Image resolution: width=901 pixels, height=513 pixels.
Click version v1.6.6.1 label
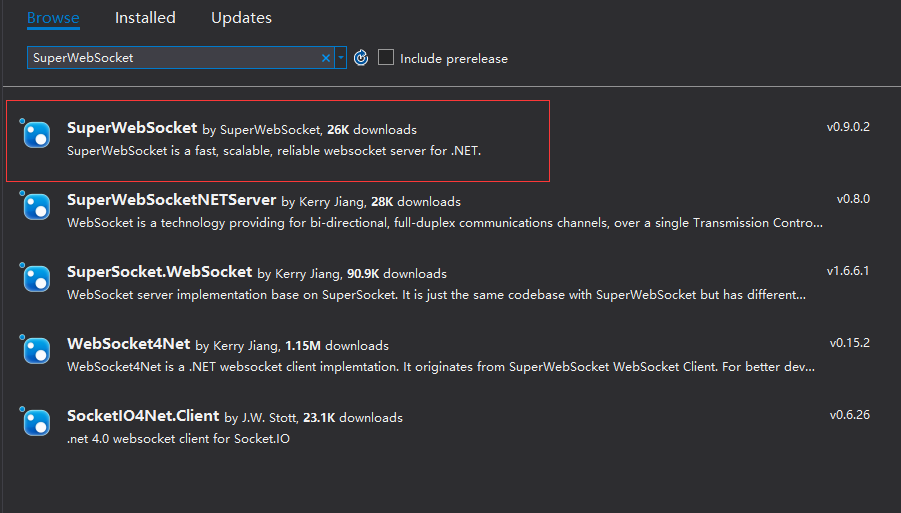point(848,271)
